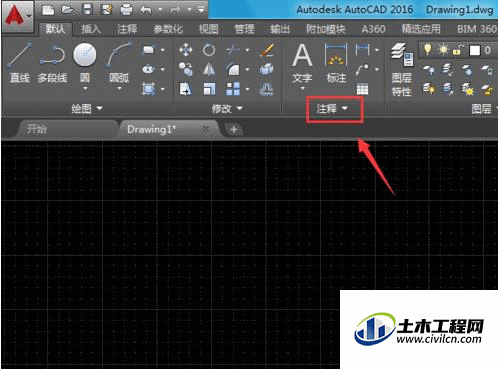Select the 标注 dimension tool
498x369 pixels.
[336, 63]
